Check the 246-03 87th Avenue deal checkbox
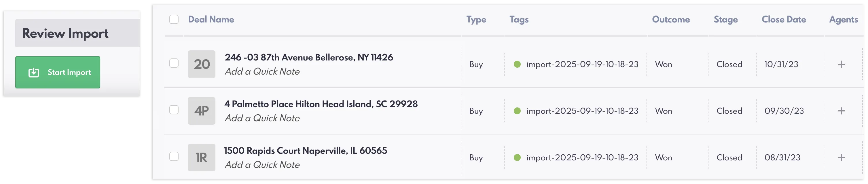868x184 pixels. coord(174,63)
